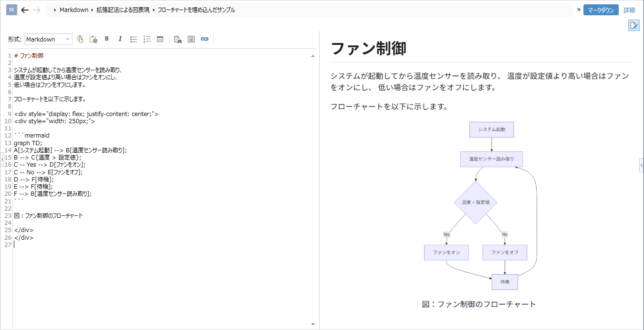Click preview heading ファン制御
Viewport: 644px width, 330px height.
coord(368,48)
